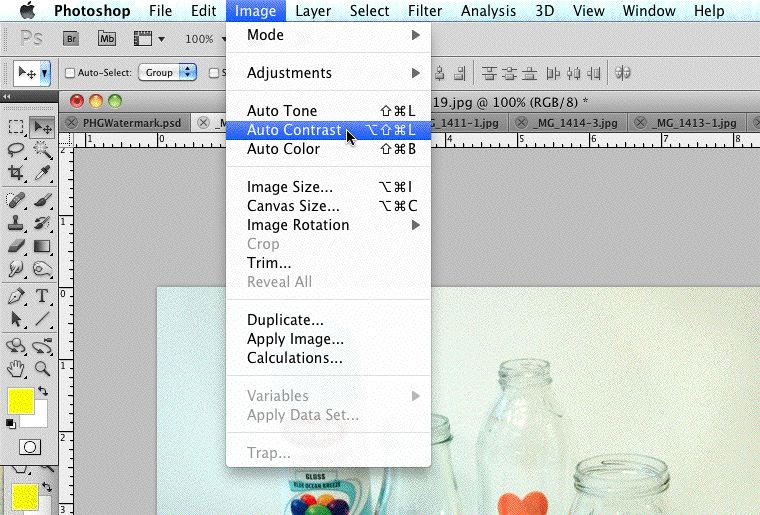Open the Auto-Select Group dropdown
This screenshot has width=760, height=515.
(x=167, y=72)
